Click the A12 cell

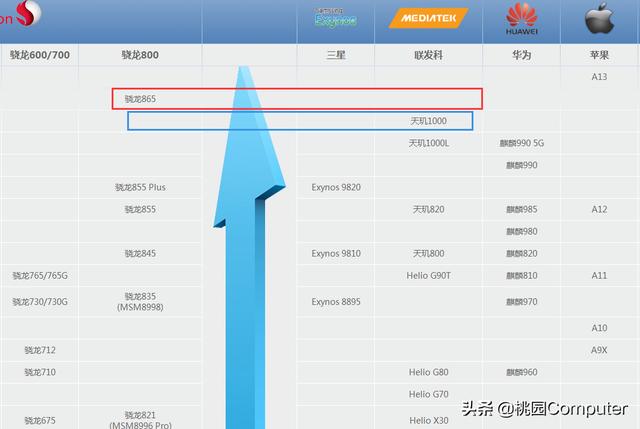click(x=599, y=209)
